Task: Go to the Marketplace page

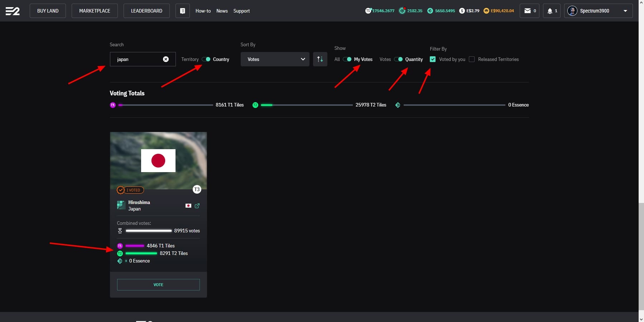Action: pos(95,11)
